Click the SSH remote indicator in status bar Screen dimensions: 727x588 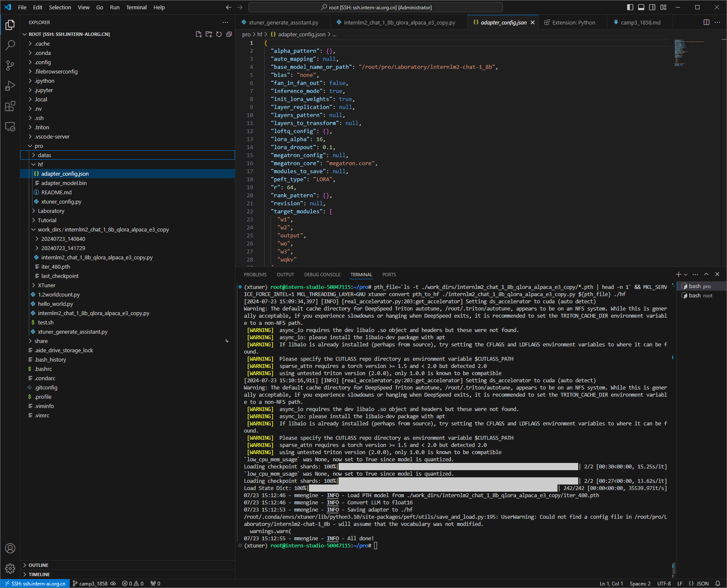(x=35, y=583)
